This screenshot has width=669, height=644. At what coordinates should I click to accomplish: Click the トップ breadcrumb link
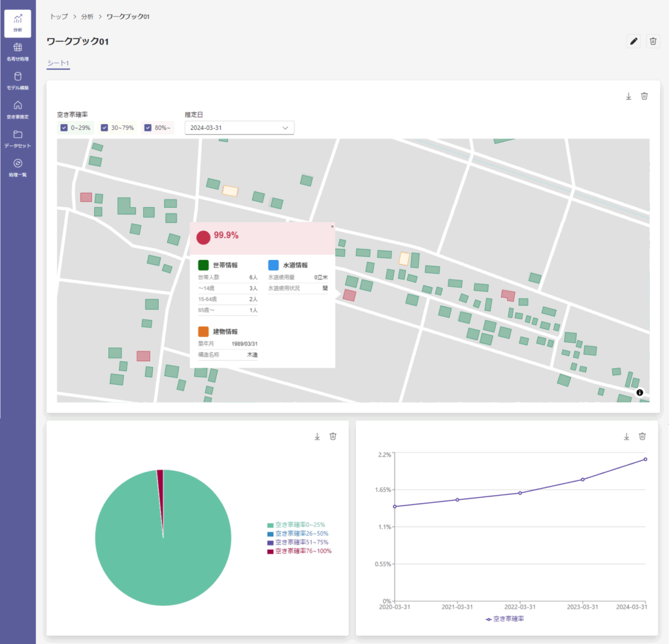59,16
